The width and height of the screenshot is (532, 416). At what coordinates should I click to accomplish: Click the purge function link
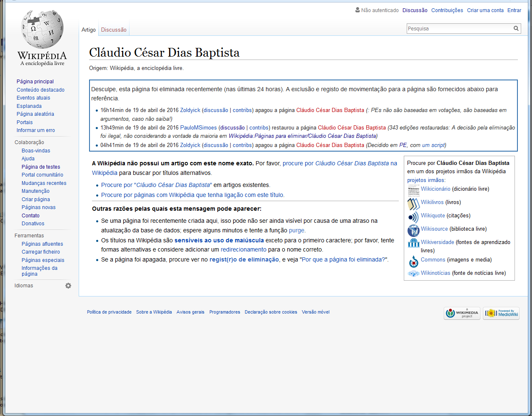click(x=296, y=230)
